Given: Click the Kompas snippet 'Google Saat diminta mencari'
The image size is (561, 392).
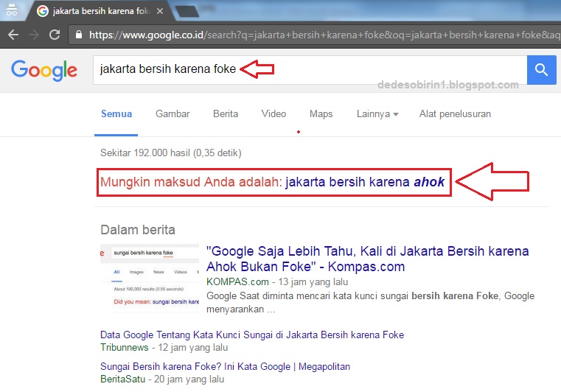Looking at the screenshot, I should 370,302.
